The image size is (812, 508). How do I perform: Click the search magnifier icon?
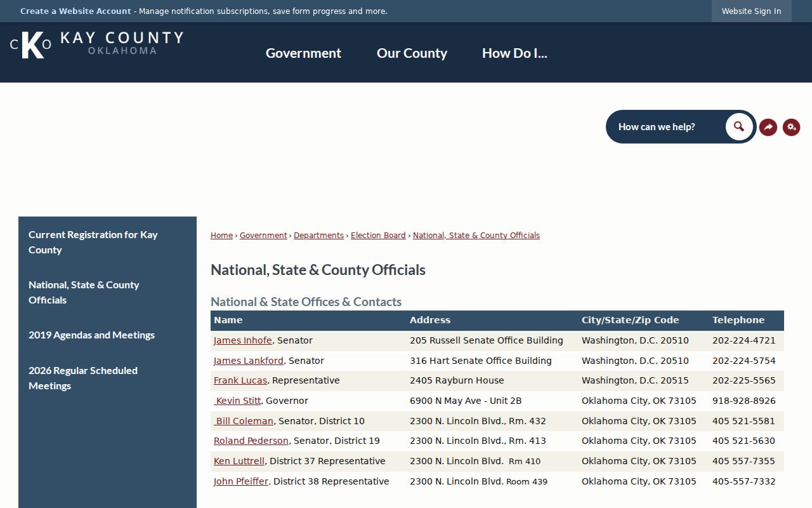click(739, 126)
